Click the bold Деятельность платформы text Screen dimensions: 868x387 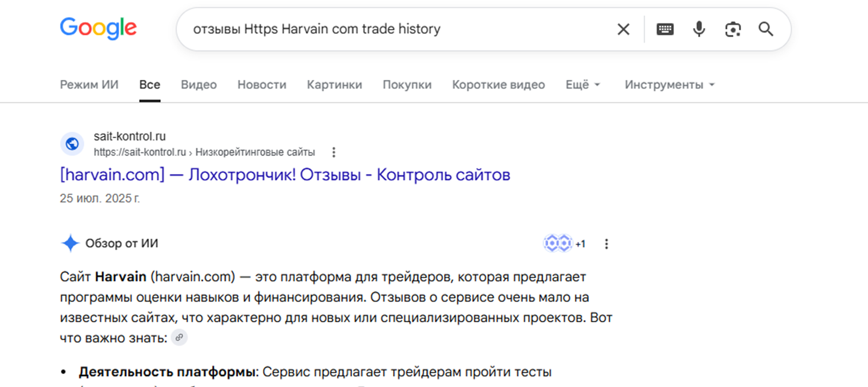tap(168, 372)
